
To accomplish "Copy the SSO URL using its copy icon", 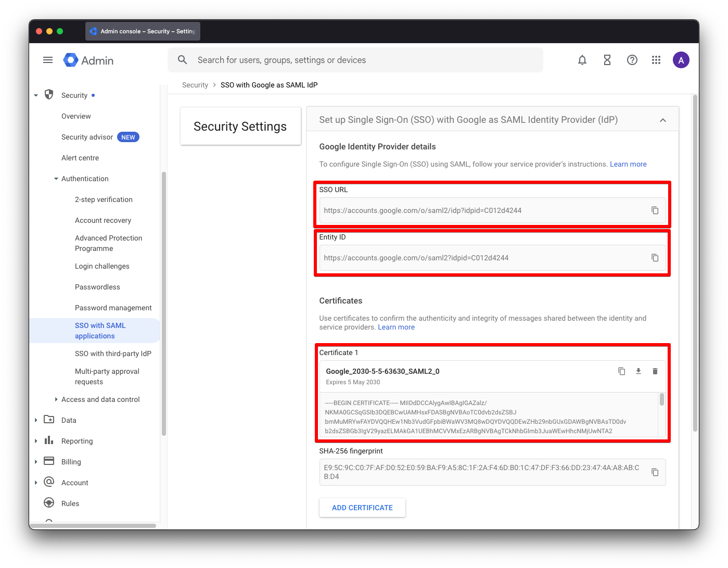I will point(655,210).
